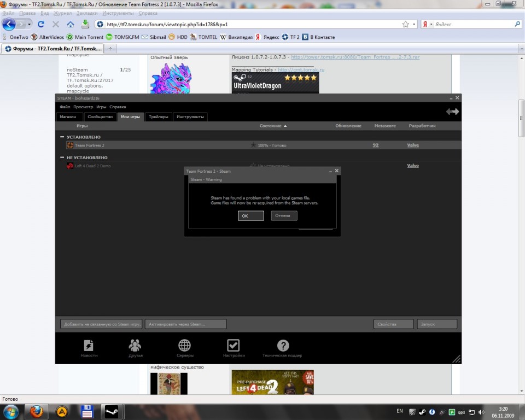Click the Активировать через Steam button

tap(186, 324)
